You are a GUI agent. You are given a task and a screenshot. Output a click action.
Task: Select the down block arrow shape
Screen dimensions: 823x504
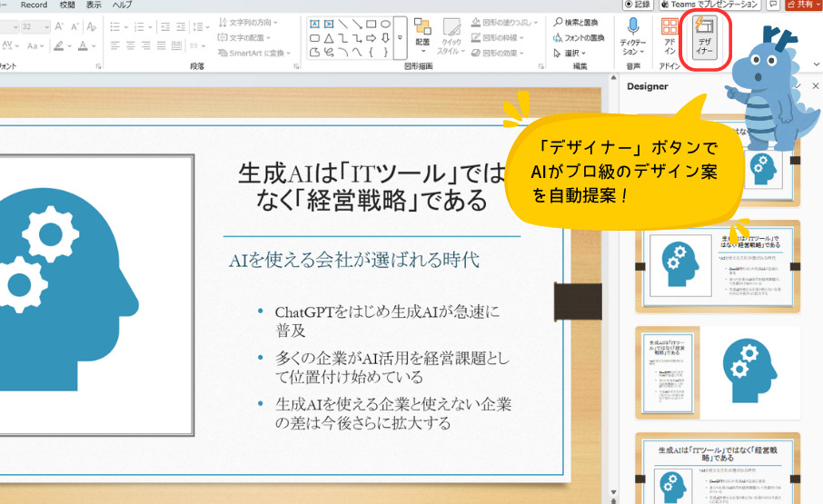pyautogui.click(x=385, y=38)
